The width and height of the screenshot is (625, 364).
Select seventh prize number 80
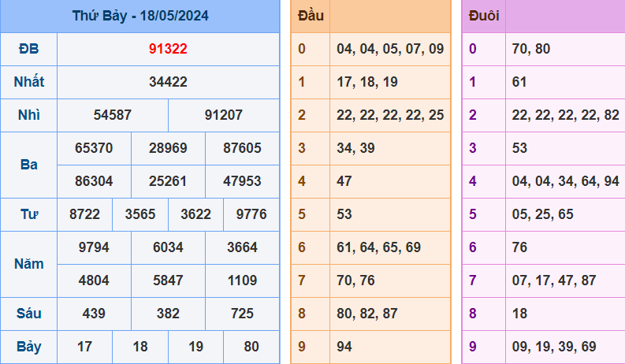(251, 347)
